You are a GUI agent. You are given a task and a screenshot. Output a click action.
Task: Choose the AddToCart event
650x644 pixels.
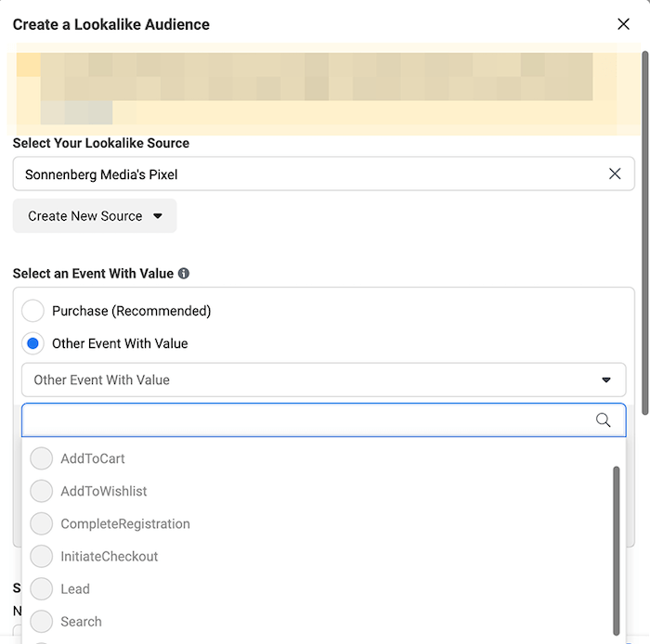[x=77, y=458]
